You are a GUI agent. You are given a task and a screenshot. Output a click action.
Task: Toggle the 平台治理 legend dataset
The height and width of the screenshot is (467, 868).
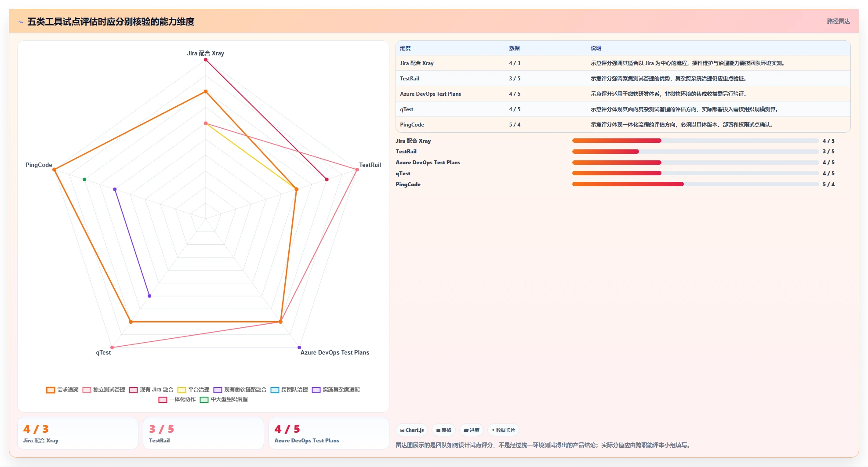tap(193, 390)
